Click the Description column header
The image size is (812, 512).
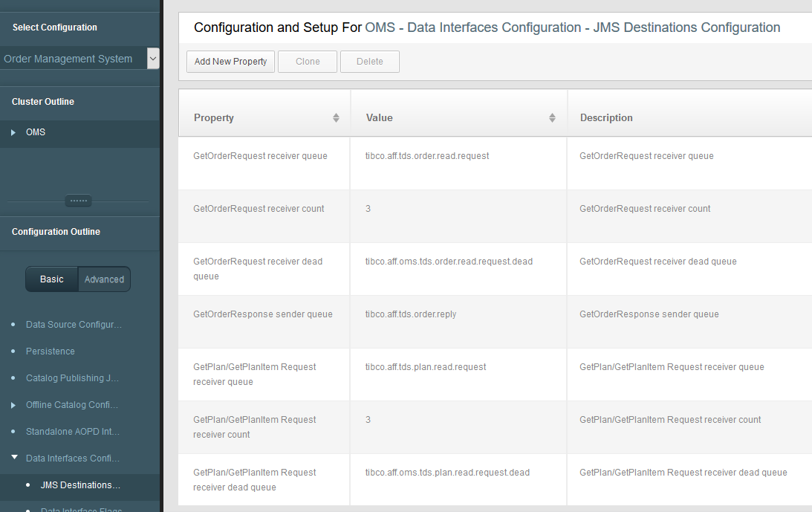click(606, 118)
